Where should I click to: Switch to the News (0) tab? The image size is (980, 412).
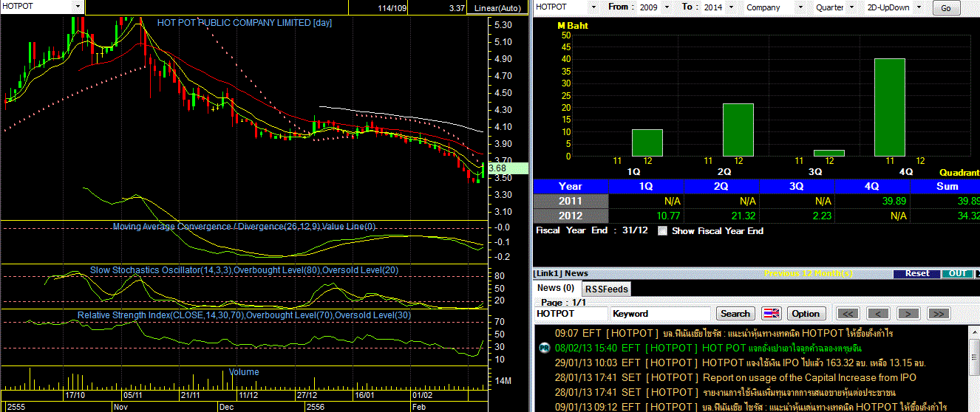pos(556,288)
